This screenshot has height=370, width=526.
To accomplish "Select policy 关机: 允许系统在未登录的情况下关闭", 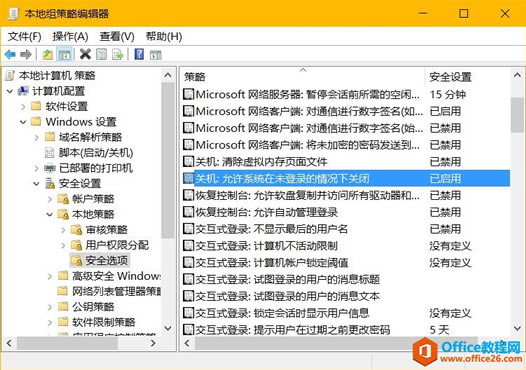I will [346, 178].
